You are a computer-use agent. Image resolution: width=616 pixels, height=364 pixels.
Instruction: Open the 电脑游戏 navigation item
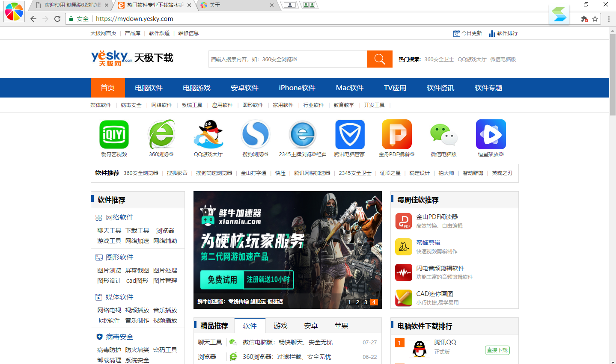(x=196, y=88)
